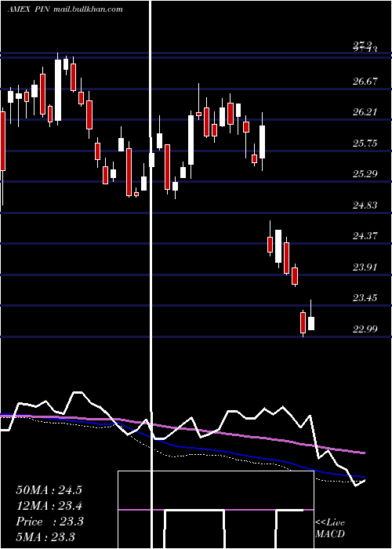
Task: Click the 23.91 price axis label
Action: point(365,267)
